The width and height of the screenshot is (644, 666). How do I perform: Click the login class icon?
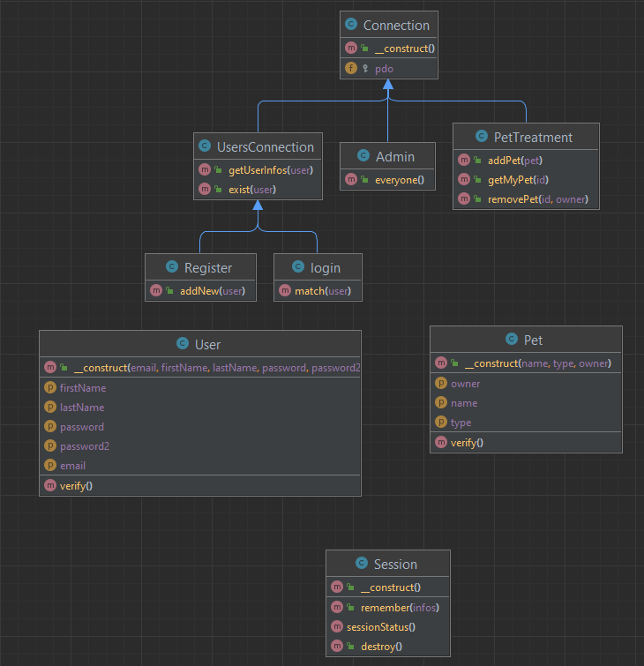point(298,266)
